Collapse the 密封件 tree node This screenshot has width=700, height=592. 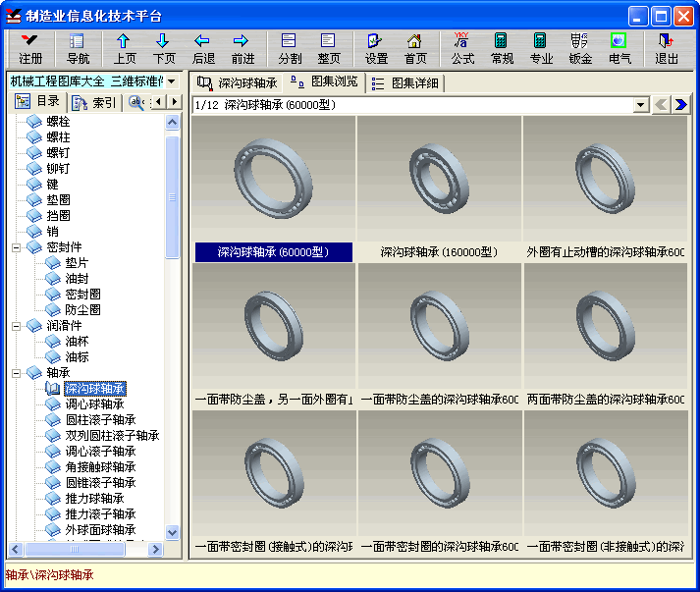18,247
